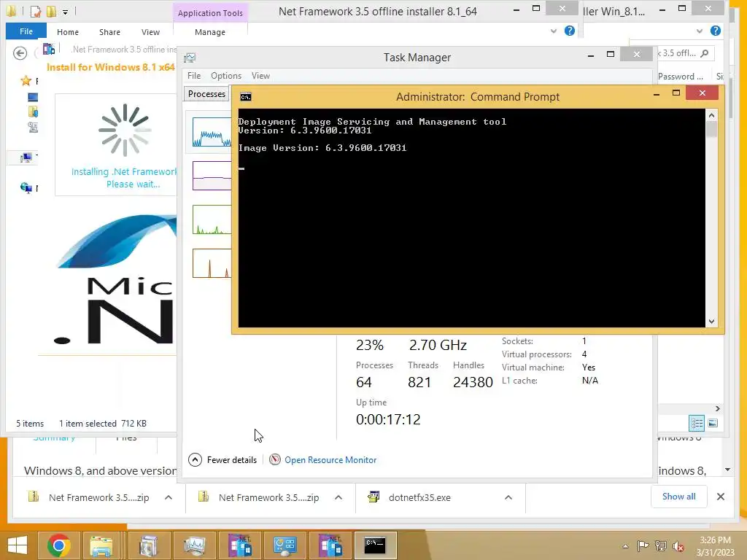747x560 pixels.
Task: Open options for first Net Framework zip download
Action: pyautogui.click(x=169, y=497)
